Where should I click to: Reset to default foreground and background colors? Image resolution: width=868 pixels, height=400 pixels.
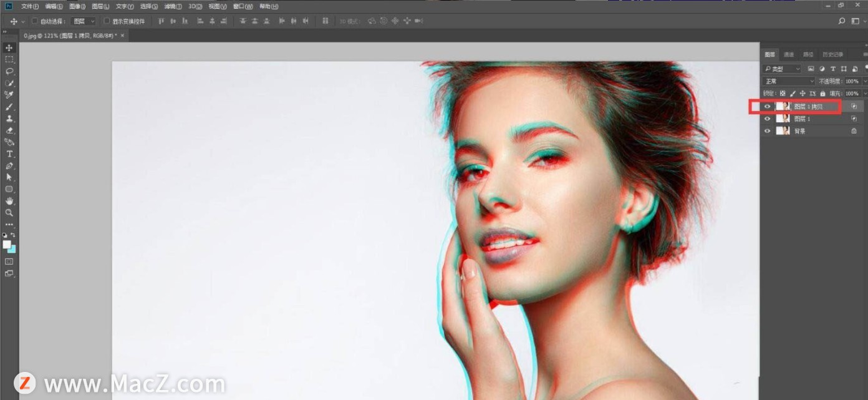[x=5, y=235]
